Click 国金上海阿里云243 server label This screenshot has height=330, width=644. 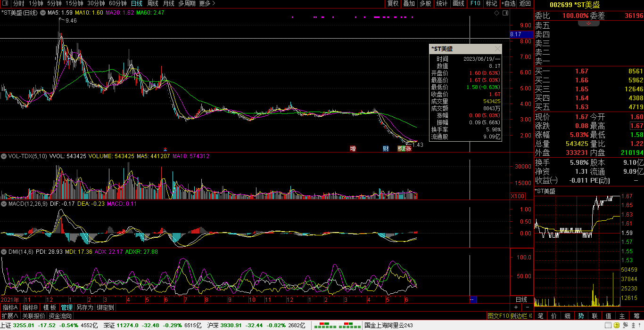[389, 325]
